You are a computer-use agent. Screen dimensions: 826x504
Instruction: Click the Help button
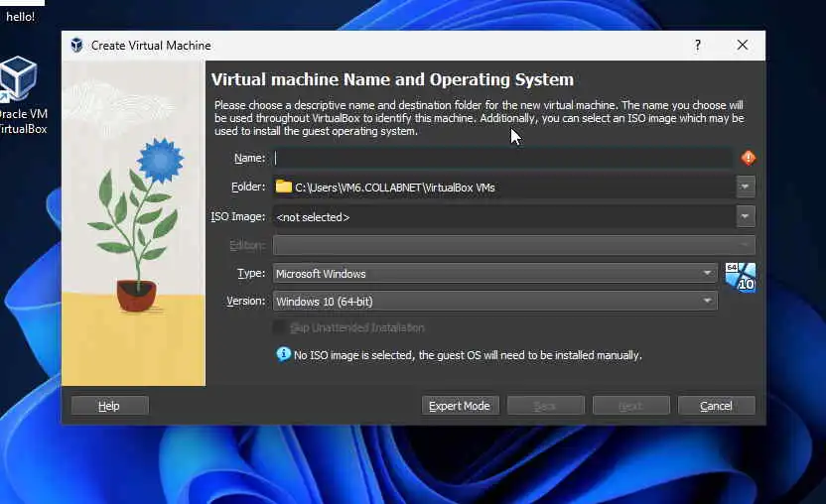pos(109,406)
